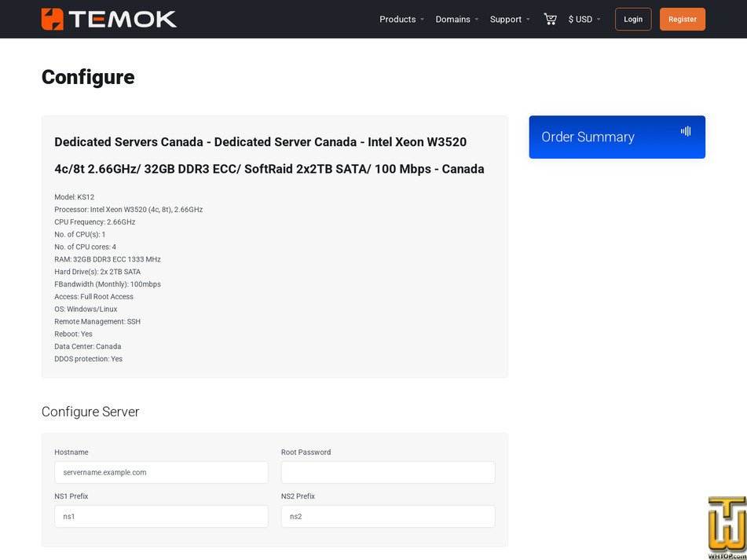Open the Products menu

pyautogui.click(x=401, y=19)
